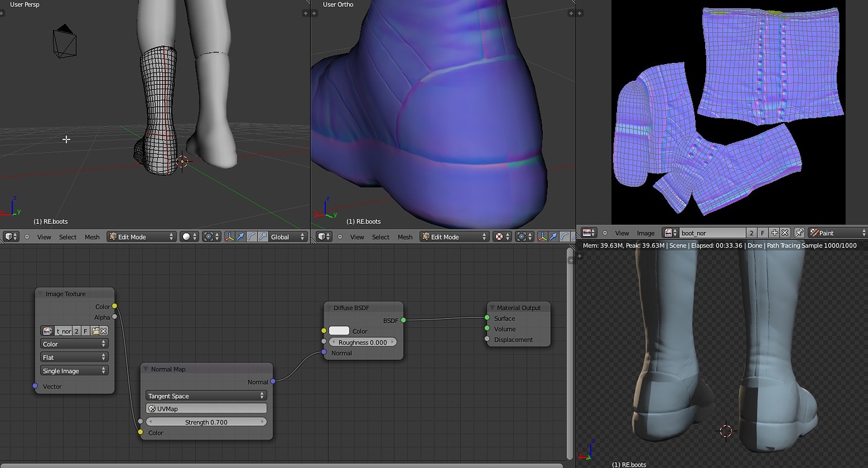Image resolution: width=868 pixels, height=468 pixels.
Task: Open shading mode selector in middle viewport
Action: (502, 237)
